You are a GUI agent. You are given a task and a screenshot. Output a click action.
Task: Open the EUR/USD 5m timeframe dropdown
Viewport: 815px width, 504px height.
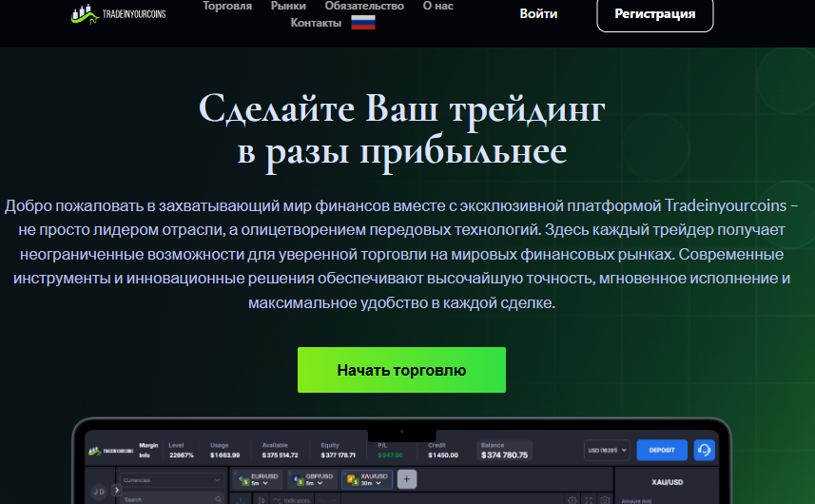coord(260,483)
